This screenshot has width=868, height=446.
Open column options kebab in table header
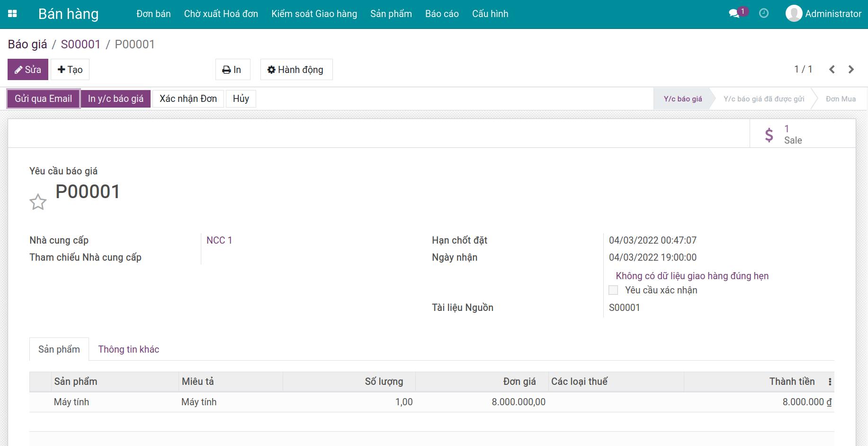(830, 382)
